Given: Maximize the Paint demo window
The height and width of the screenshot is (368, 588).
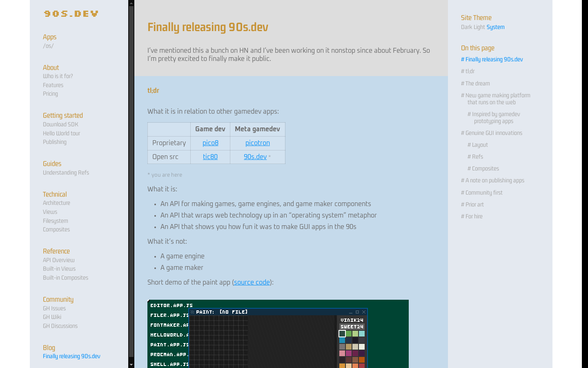Looking at the screenshot, I should 357,312.
